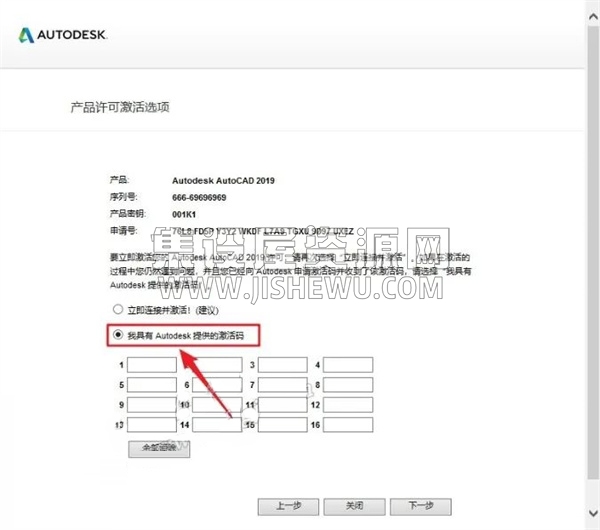Viewport: 600px width, 530px height.
Task: Click the scrollbar up arrow
Action: pyautogui.click(x=593, y=16)
